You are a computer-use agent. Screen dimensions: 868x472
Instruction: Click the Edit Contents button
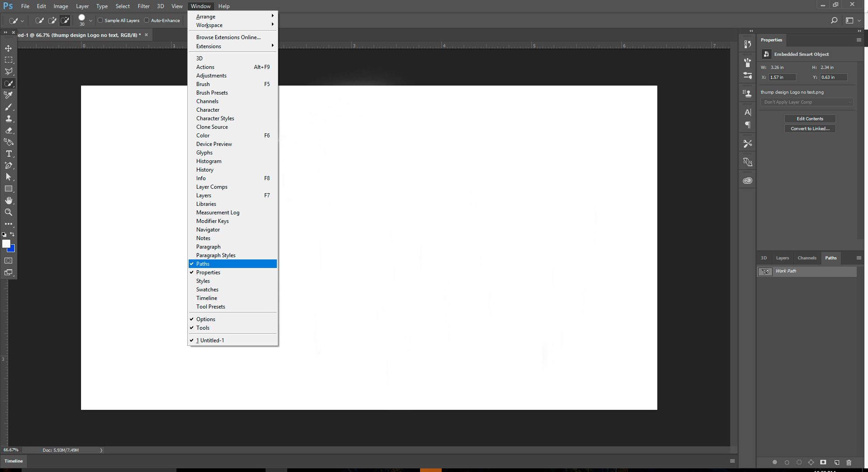click(809, 118)
